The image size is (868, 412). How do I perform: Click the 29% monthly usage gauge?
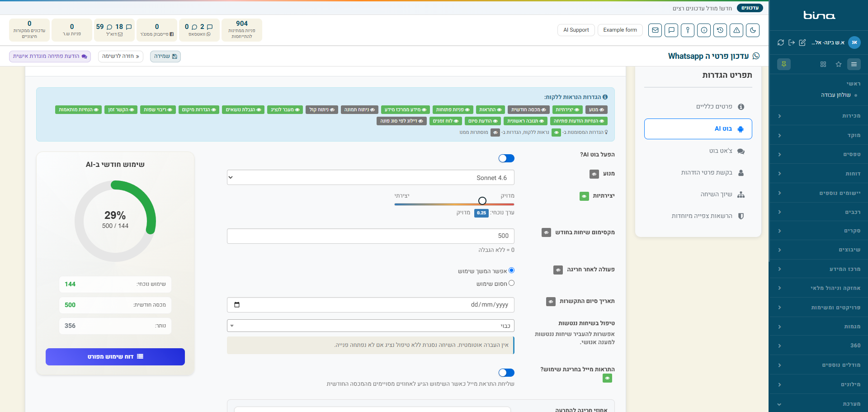[115, 221]
